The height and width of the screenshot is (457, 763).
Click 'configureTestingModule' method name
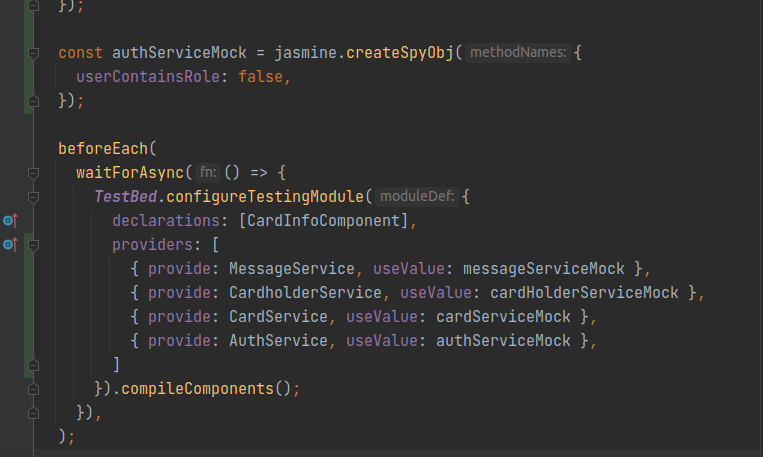tap(265, 197)
